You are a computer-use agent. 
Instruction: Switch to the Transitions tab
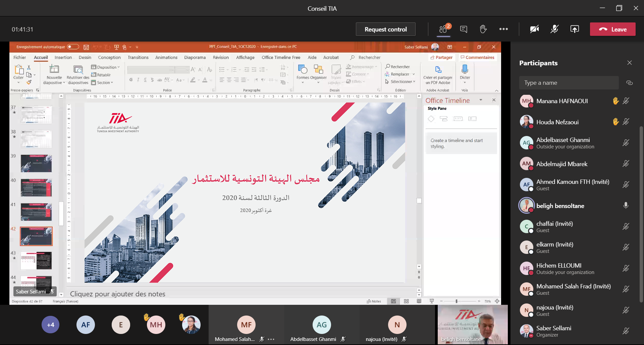coord(138,57)
